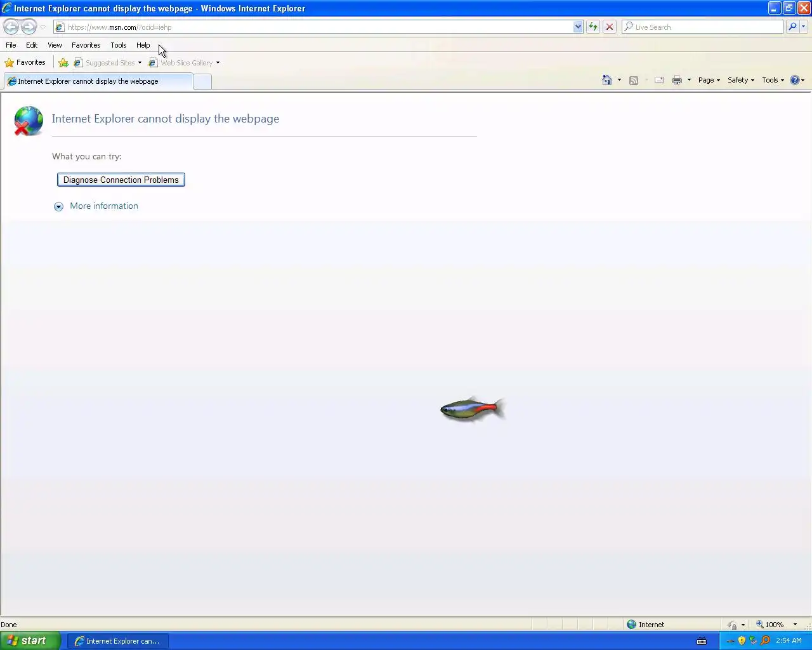812x650 pixels.
Task: Open the Tools command bar menu
Action: (773, 80)
